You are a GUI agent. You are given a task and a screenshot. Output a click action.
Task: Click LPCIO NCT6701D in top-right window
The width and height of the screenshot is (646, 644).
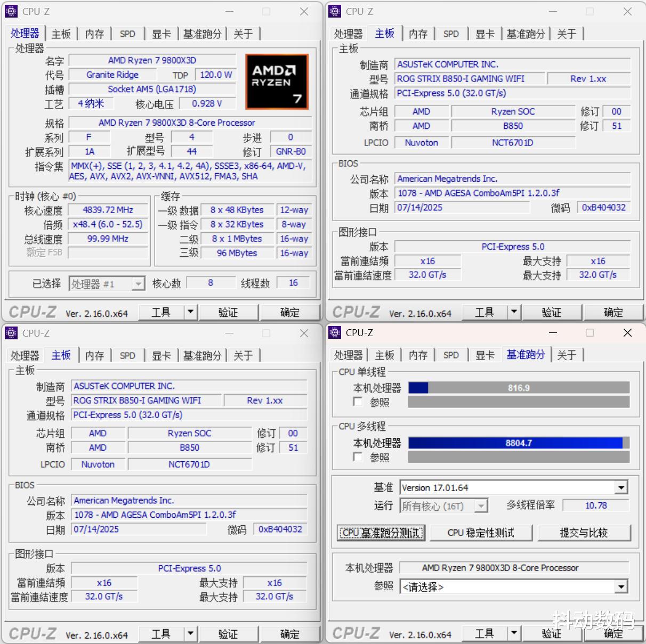513,142
